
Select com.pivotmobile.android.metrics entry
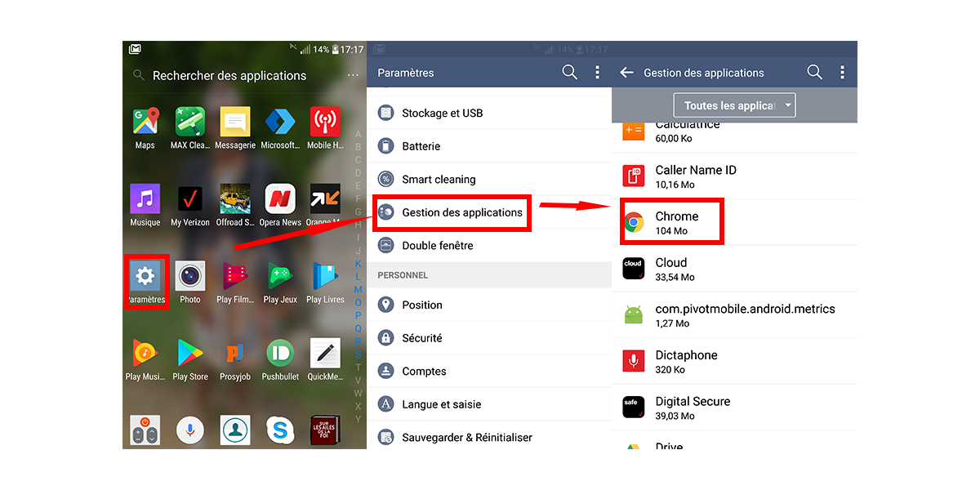point(734,315)
